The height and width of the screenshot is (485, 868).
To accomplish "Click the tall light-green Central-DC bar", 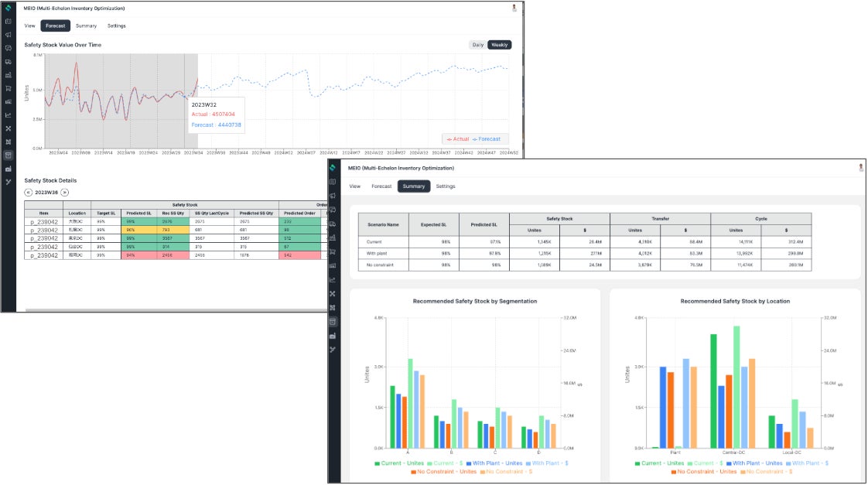I will coord(736,387).
